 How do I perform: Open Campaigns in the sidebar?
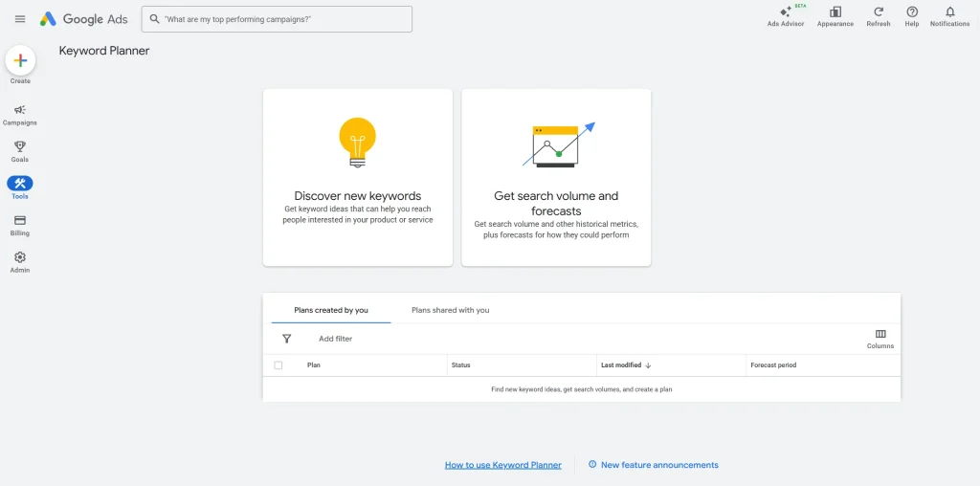coord(20,115)
